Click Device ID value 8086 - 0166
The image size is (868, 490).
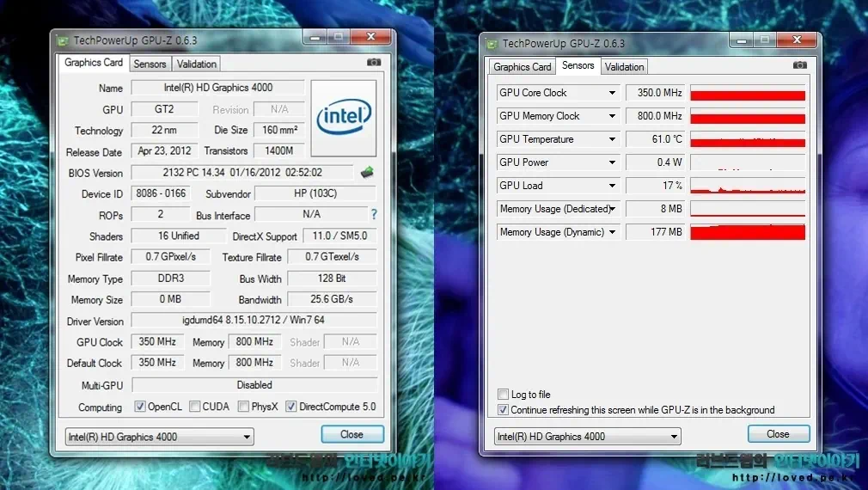(161, 193)
